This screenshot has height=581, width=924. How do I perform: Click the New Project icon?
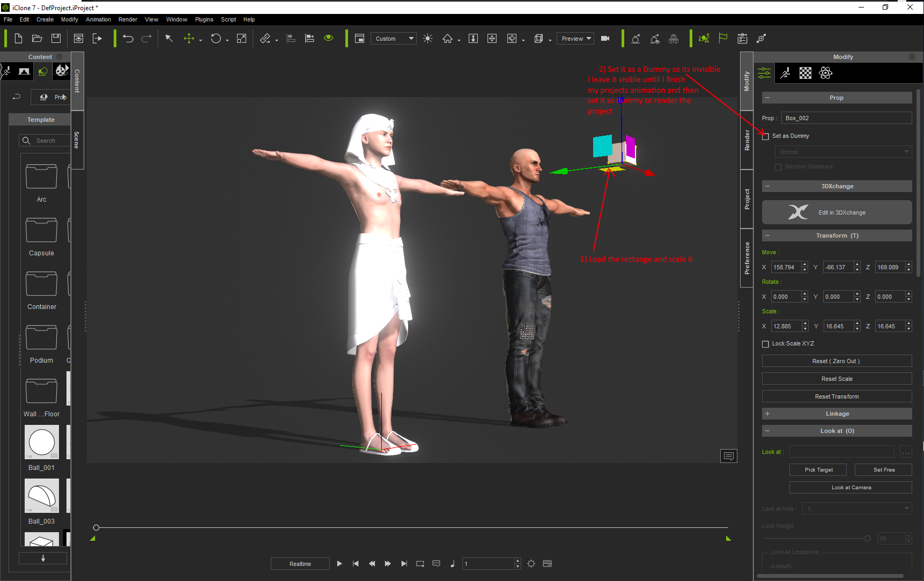(x=18, y=38)
